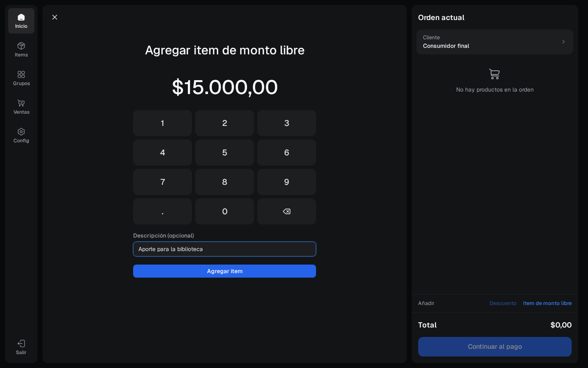Tap keypad digit 2

pos(225,123)
